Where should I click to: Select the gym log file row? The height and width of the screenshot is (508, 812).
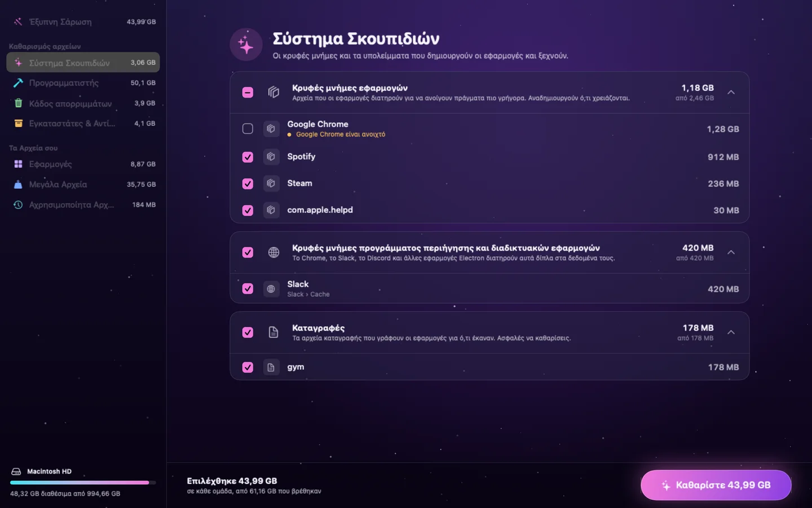489,367
